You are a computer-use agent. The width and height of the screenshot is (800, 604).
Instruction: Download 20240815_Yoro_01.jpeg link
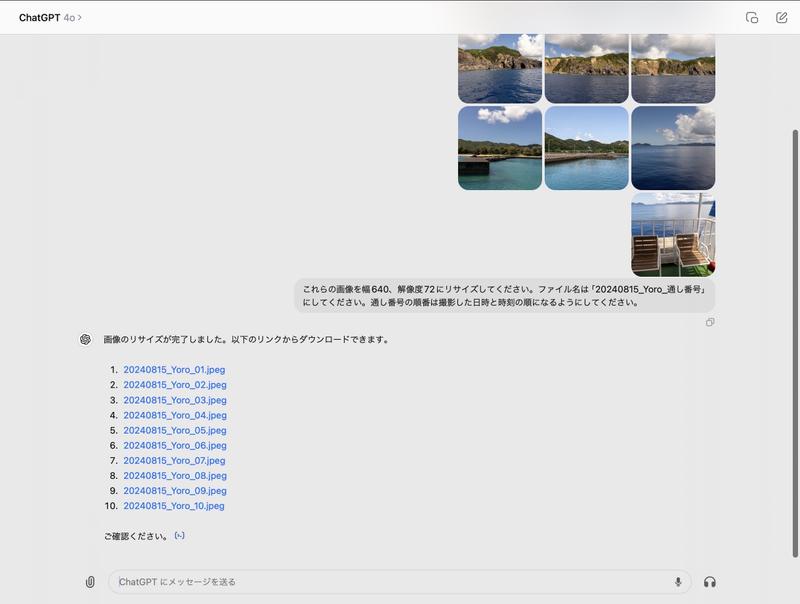(x=174, y=370)
